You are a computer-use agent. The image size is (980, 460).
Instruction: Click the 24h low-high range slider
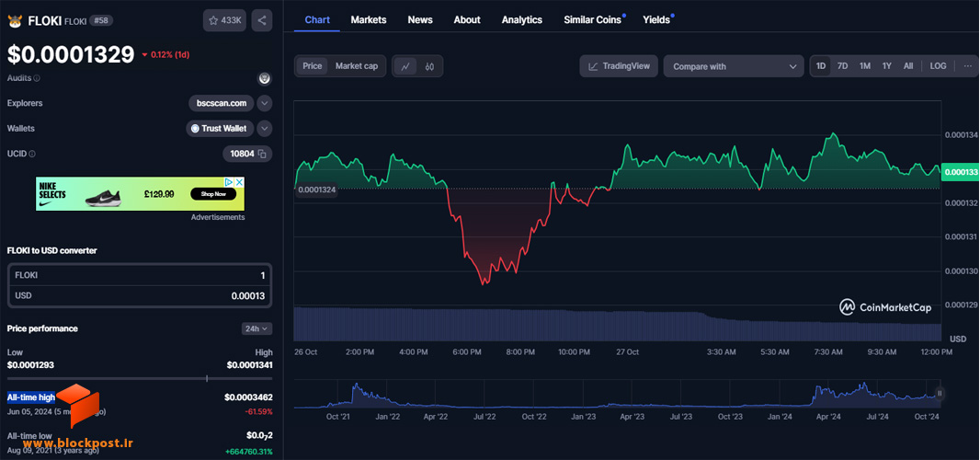(140, 378)
